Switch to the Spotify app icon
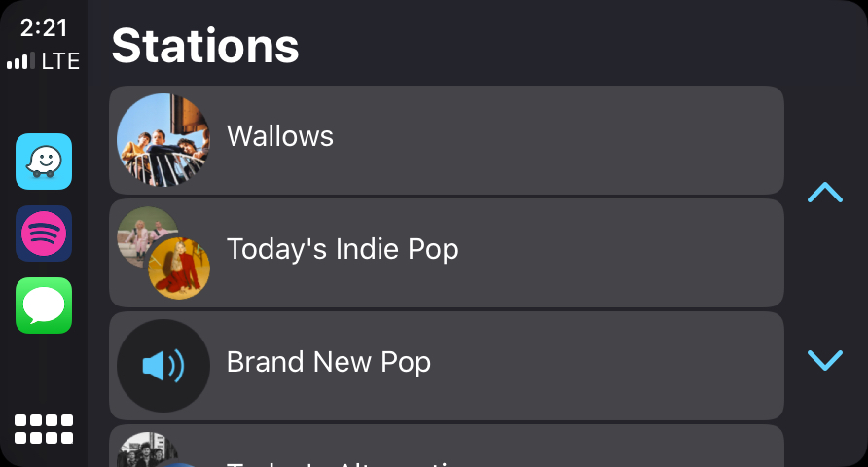The image size is (868, 467). coord(44,233)
